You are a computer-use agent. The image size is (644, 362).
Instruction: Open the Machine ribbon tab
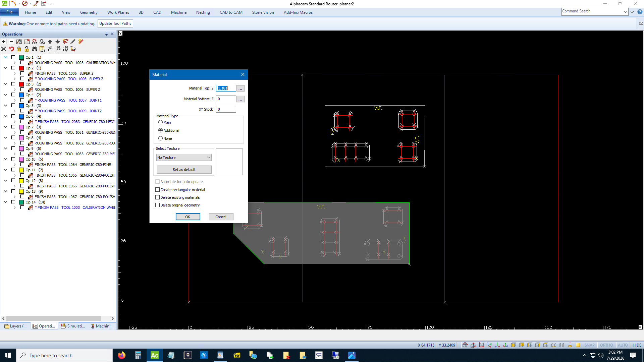179,12
